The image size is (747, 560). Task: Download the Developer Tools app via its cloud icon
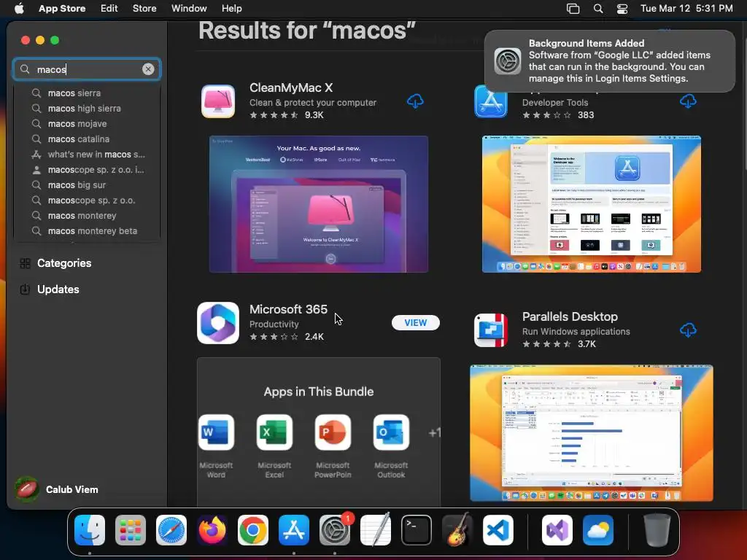tap(688, 101)
